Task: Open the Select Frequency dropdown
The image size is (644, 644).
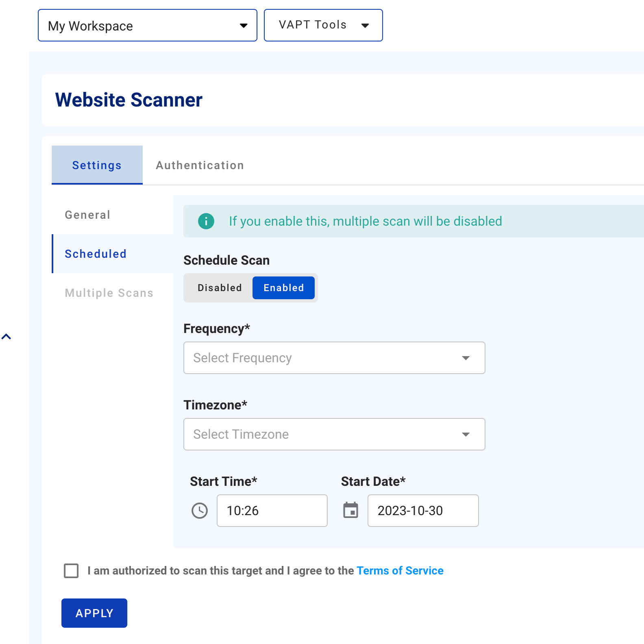Action: (325, 358)
